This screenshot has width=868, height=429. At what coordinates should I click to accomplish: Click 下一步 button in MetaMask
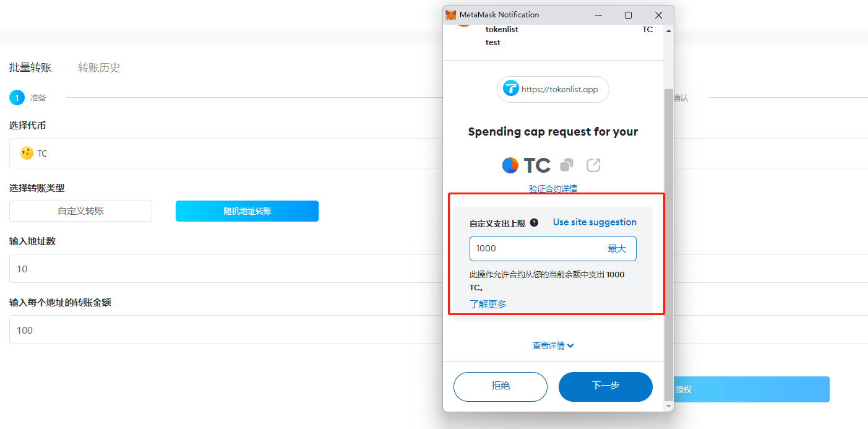click(606, 387)
